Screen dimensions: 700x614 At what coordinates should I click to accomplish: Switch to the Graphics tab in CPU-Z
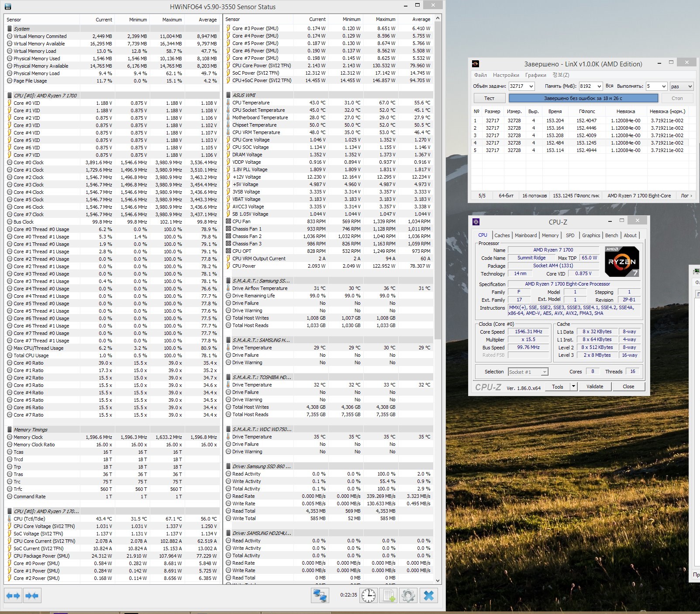point(591,235)
